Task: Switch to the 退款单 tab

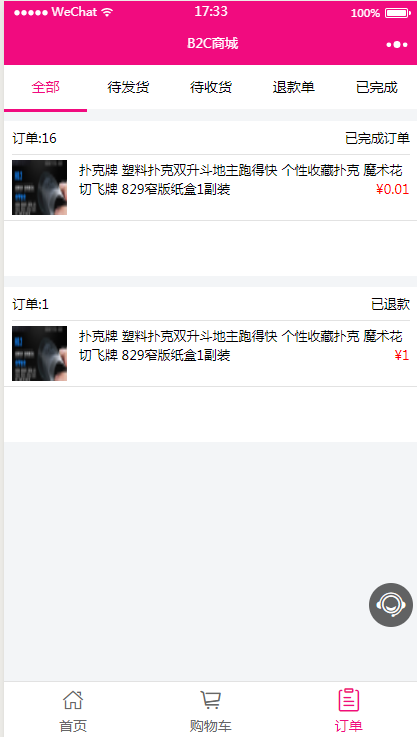Action: click(293, 87)
